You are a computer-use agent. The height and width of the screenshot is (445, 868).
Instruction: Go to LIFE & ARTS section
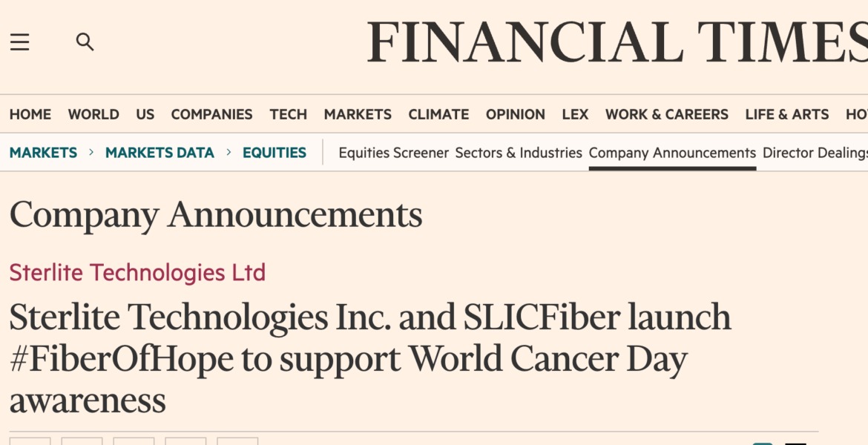point(787,114)
